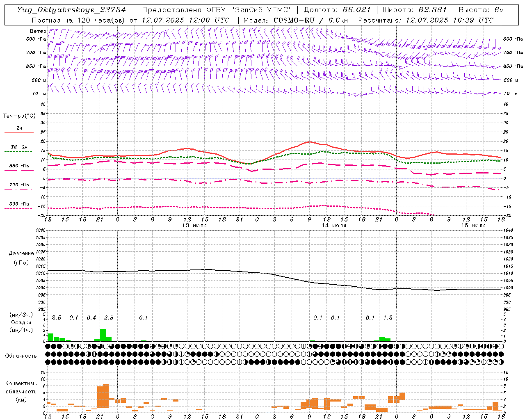Viewport: 525px width, 420px height.
Task: Click the Рассчитано: 12.07.2025 16:39 UTC timestamp
Action: pos(426,20)
